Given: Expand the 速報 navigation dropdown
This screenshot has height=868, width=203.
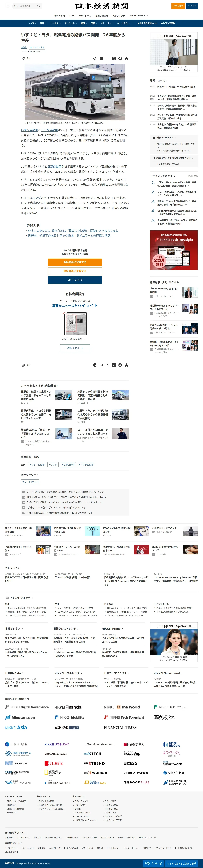Looking at the screenshot, I should pos(43,23).
